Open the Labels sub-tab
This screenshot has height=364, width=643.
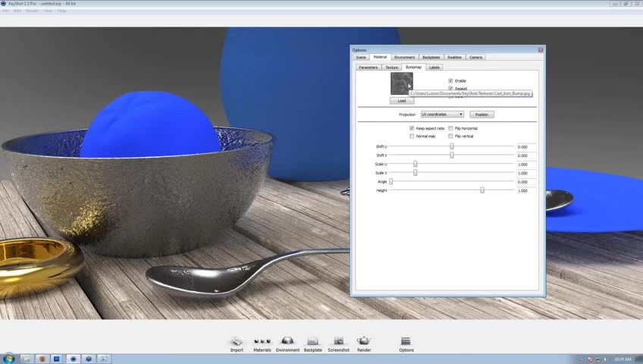coord(434,67)
